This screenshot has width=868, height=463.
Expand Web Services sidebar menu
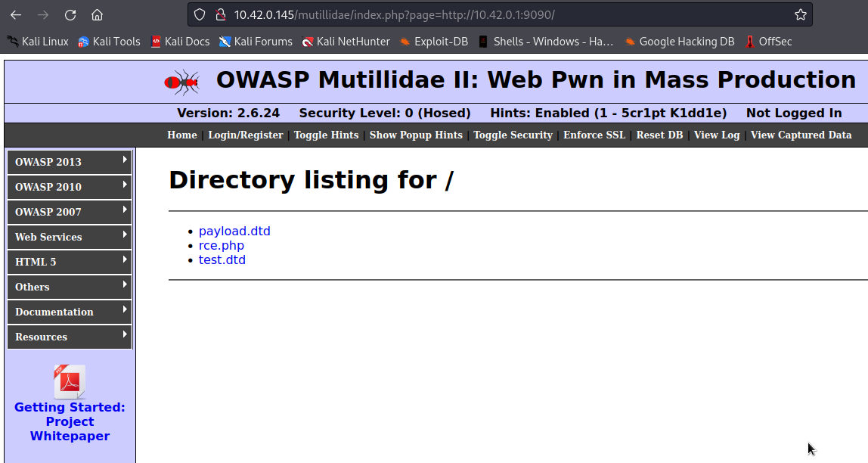coord(70,237)
